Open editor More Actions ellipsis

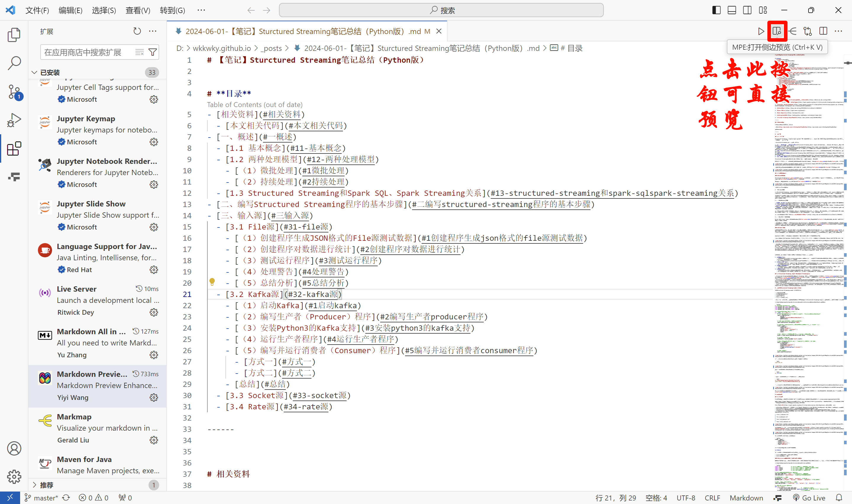[838, 31]
